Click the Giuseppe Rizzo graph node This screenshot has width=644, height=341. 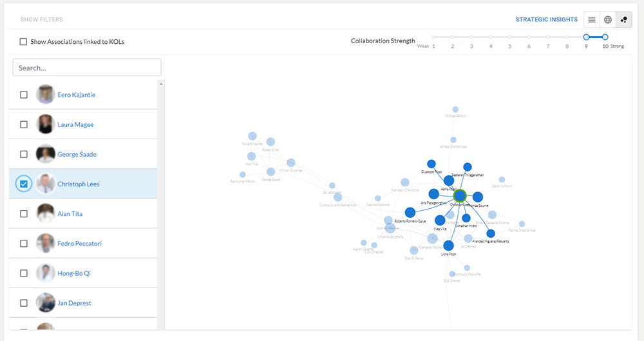pos(431,164)
